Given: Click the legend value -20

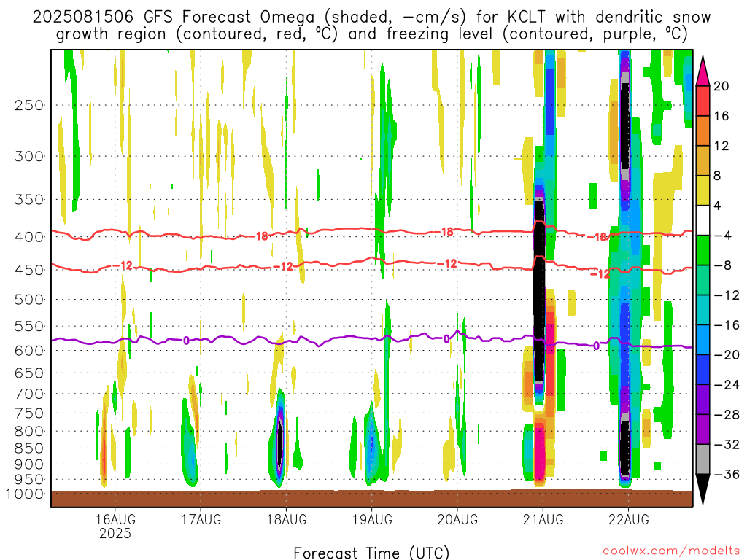Looking at the screenshot, I should [x=727, y=355].
